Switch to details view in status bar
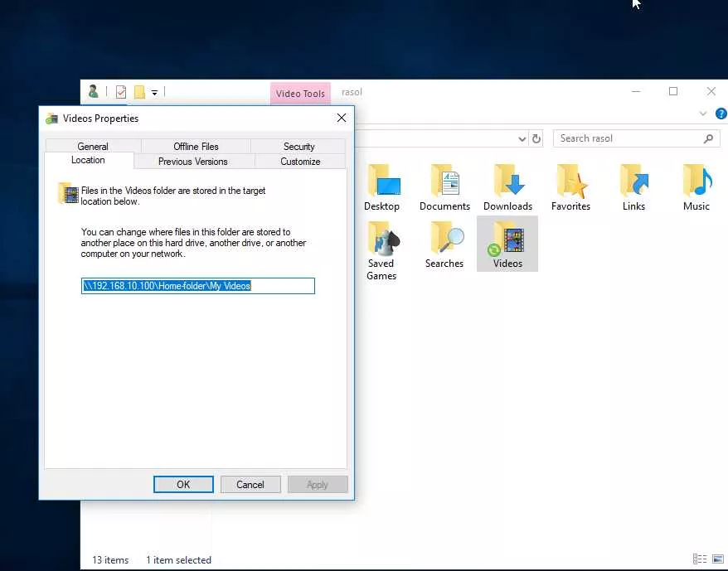Image resolution: width=728 pixels, height=571 pixels. [x=700, y=559]
